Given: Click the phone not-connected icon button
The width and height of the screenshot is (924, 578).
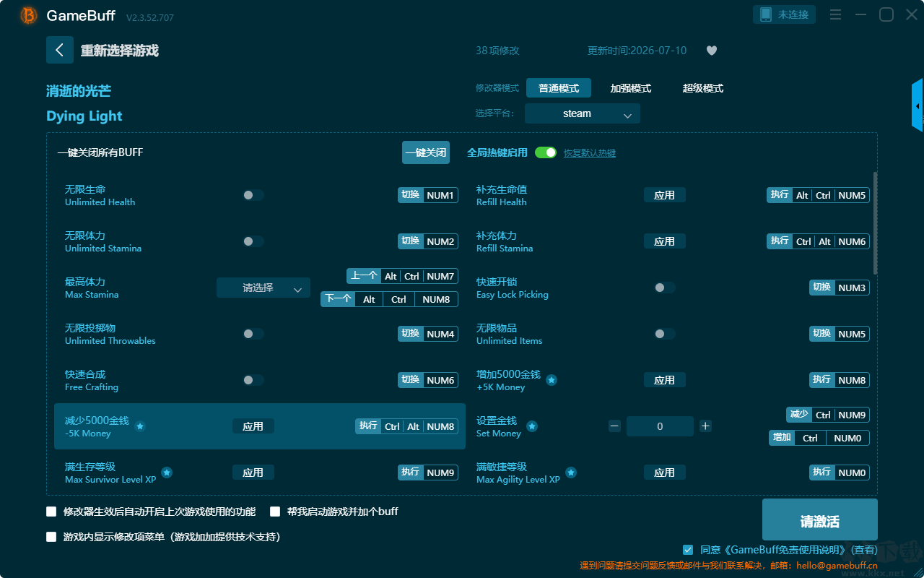Looking at the screenshot, I should click(x=785, y=14).
